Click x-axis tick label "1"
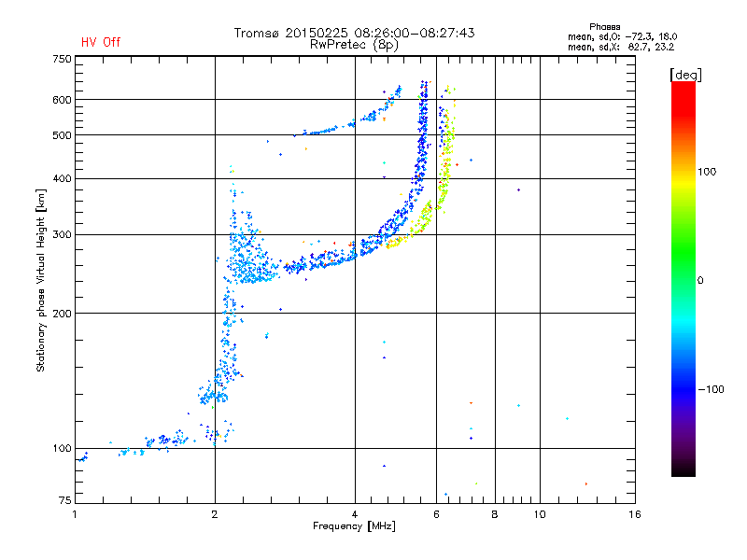Screen dimensions: 747x560 click(x=75, y=514)
